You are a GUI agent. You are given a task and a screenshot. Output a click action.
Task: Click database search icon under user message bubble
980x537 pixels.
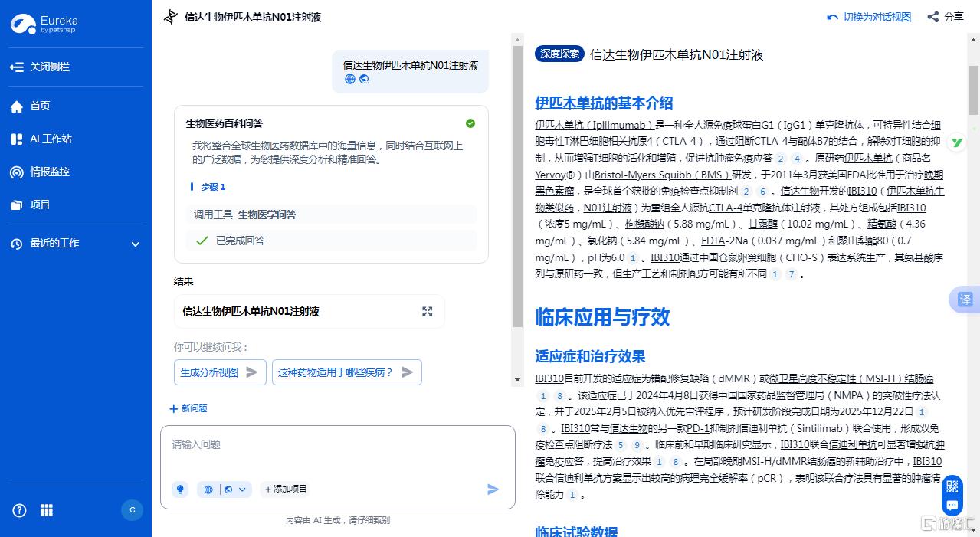tap(364, 79)
